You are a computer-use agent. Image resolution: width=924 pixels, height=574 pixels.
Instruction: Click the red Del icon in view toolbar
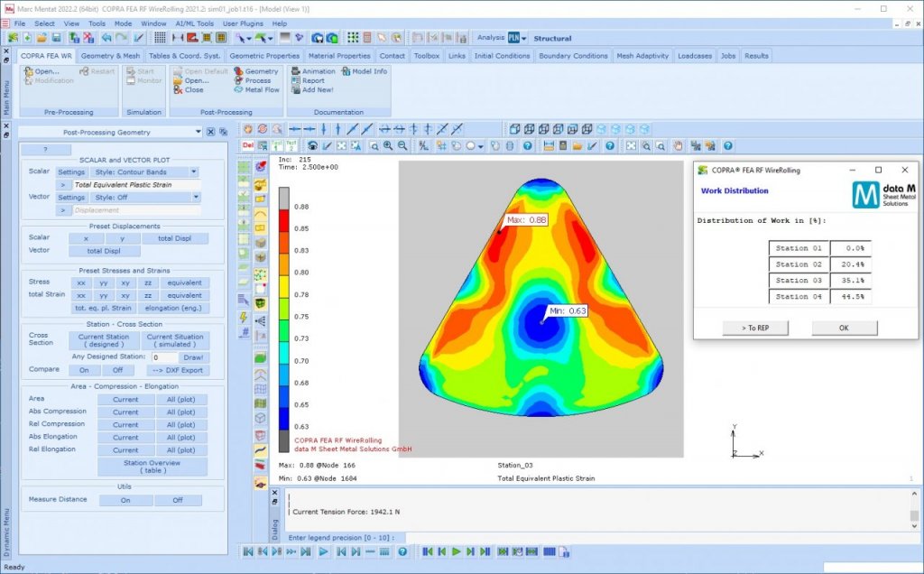coord(249,145)
